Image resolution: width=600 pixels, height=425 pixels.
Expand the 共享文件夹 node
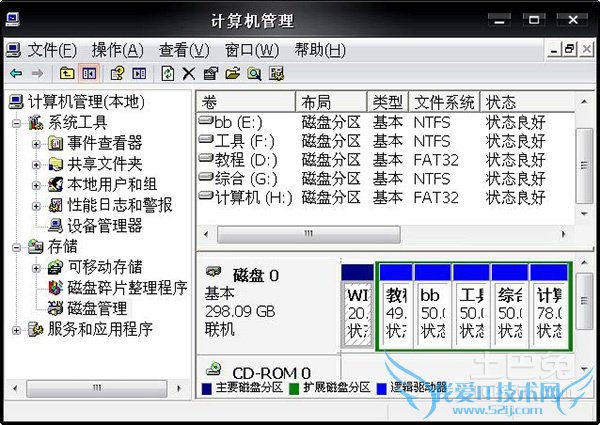click(x=36, y=165)
